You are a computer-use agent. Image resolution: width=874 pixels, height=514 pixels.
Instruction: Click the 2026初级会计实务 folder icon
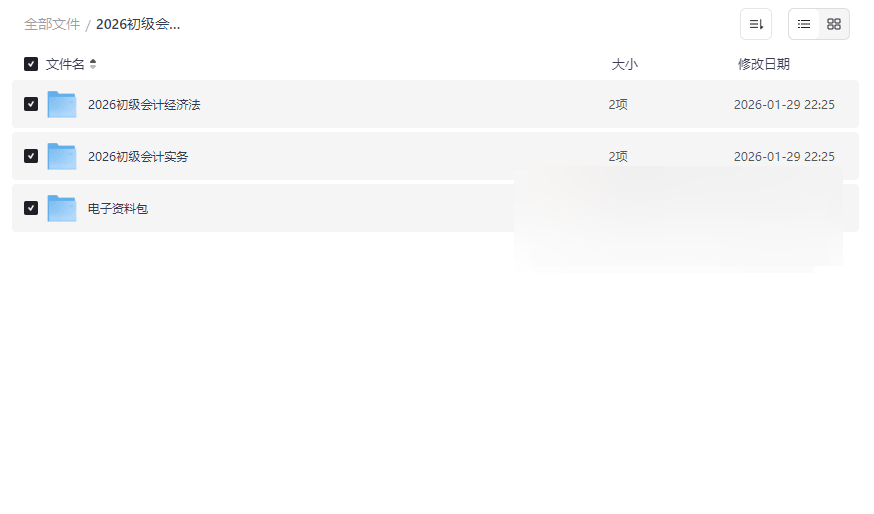[62, 156]
